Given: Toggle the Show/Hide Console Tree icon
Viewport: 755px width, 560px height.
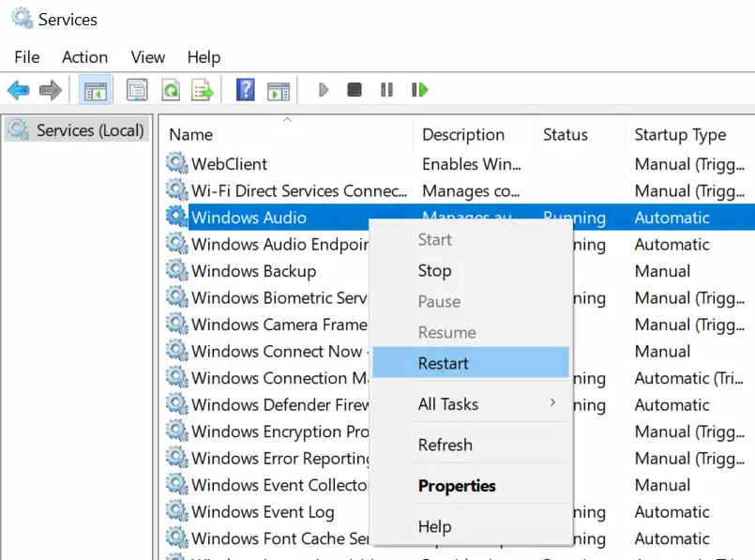Looking at the screenshot, I should [x=96, y=90].
